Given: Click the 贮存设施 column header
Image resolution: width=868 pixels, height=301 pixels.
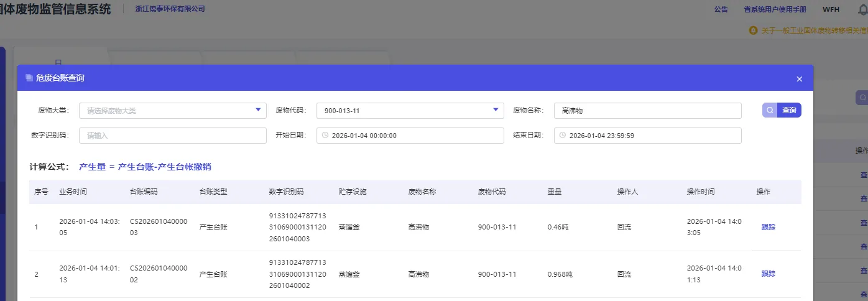Looking at the screenshot, I should pyautogui.click(x=353, y=192).
